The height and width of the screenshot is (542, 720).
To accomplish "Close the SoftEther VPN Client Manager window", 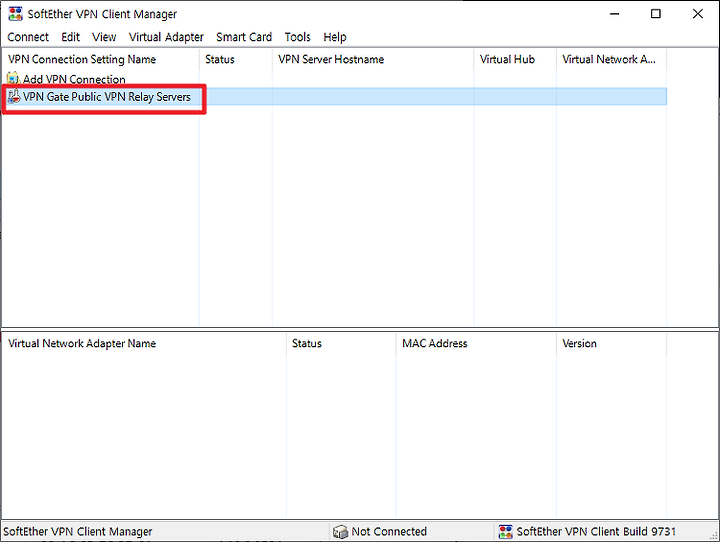I will pos(698,14).
